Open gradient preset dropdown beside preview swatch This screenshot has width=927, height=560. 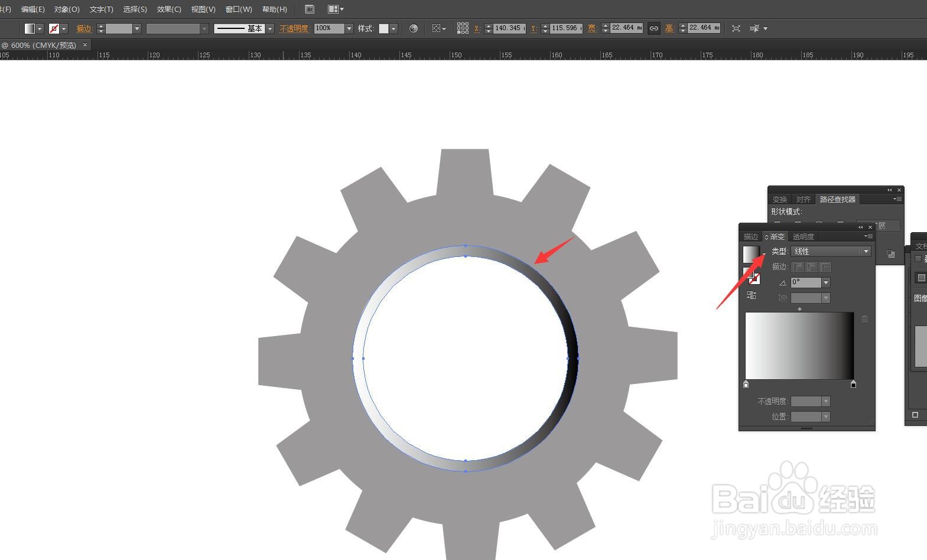[764, 255]
